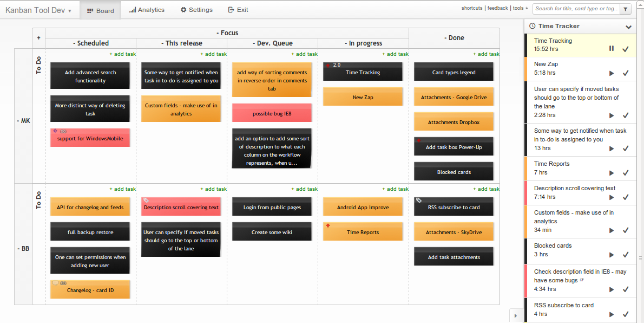Check off the Description scroll covering text timer
The height and width of the screenshot is (323, 644).
pos(626,197)
